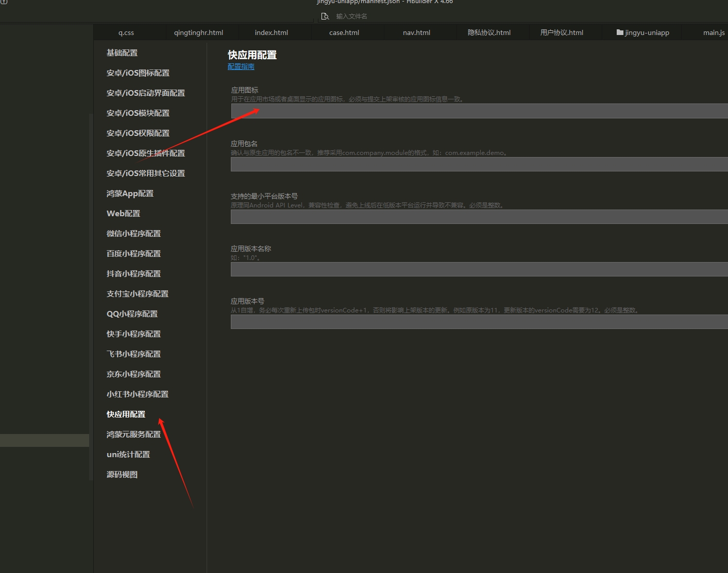Open the qingtinghr.html tab

[198, 32]
